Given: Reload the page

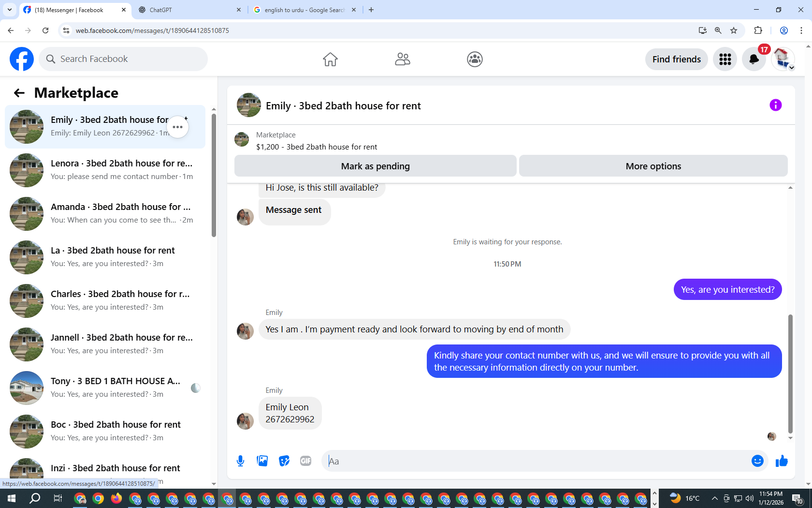Looking at the screenshot, I should click(45, 30).
